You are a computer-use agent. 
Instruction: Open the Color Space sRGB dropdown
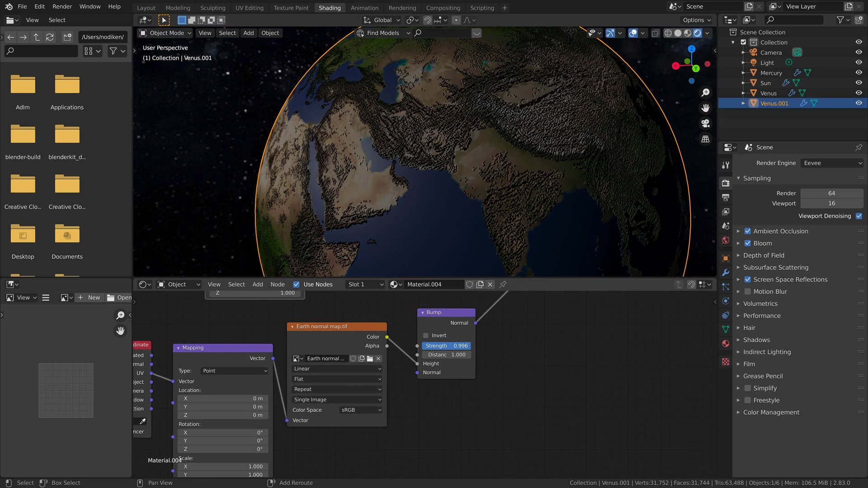360,410
